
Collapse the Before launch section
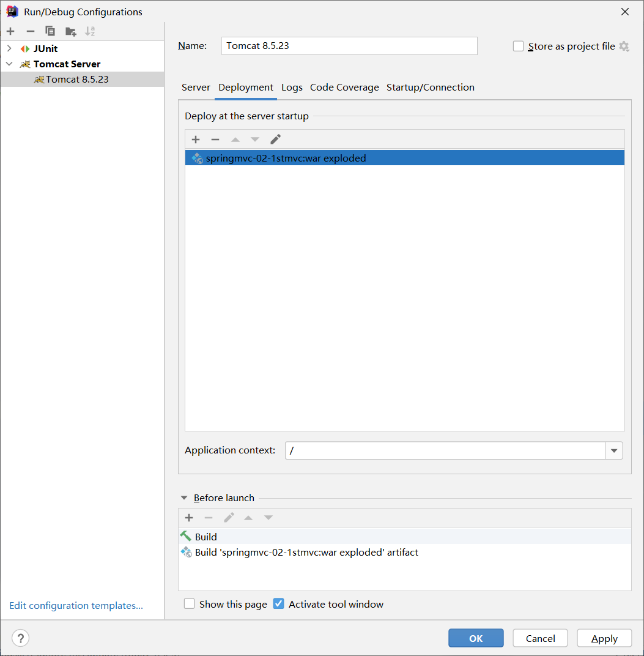pyautogui.click(x=183, y=498)
